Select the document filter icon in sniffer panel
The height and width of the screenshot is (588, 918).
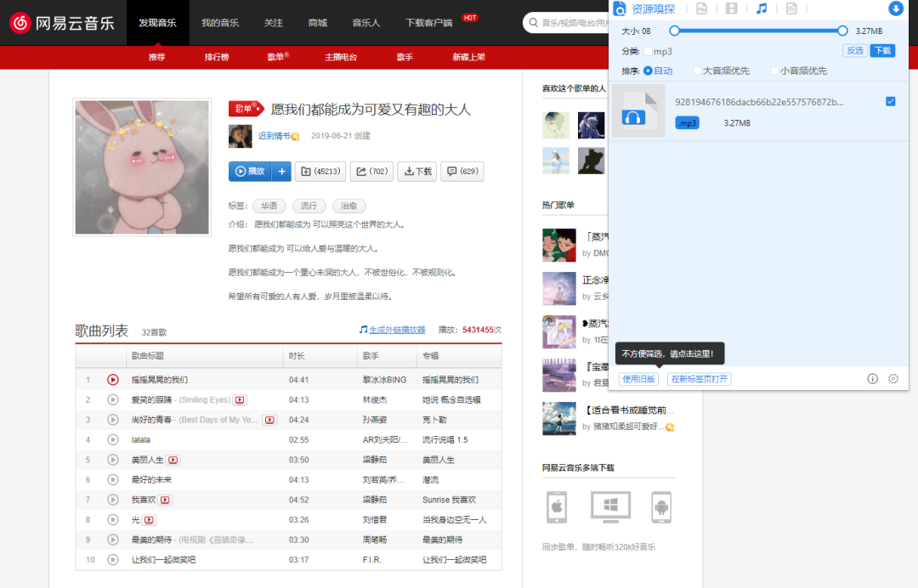pyautogui.click(x=792, y=9)
